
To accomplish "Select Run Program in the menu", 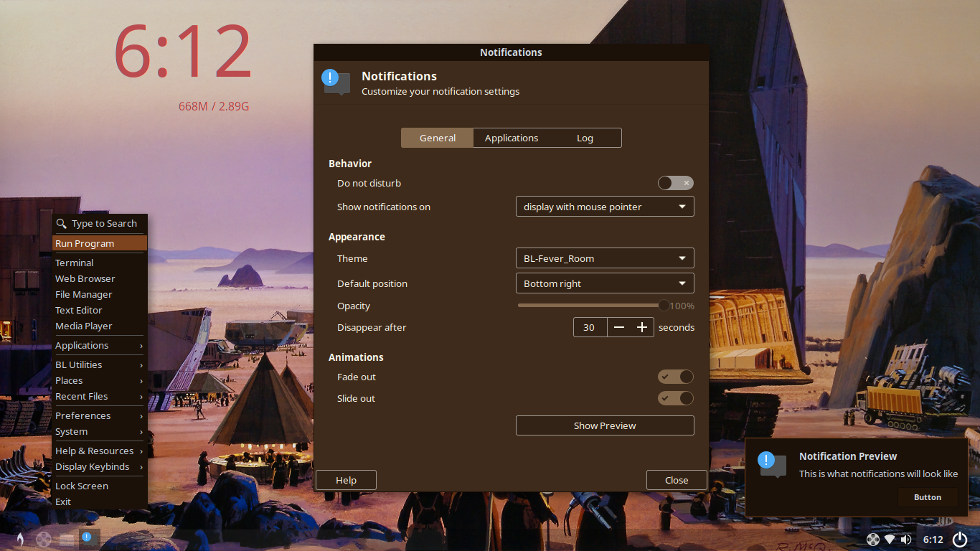I will [x=100, y=243].
